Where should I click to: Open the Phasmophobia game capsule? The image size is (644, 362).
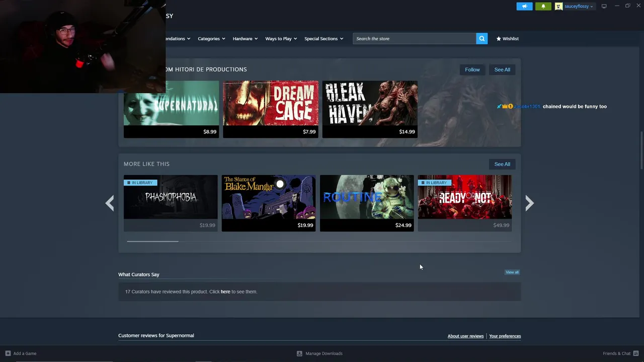(x=171, y=203)
